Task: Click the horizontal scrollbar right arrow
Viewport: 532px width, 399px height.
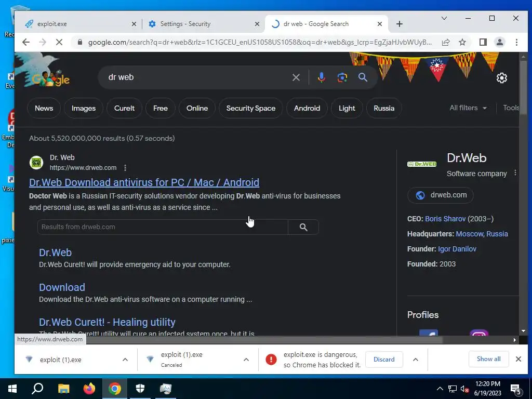Action: tap(515, 340)
